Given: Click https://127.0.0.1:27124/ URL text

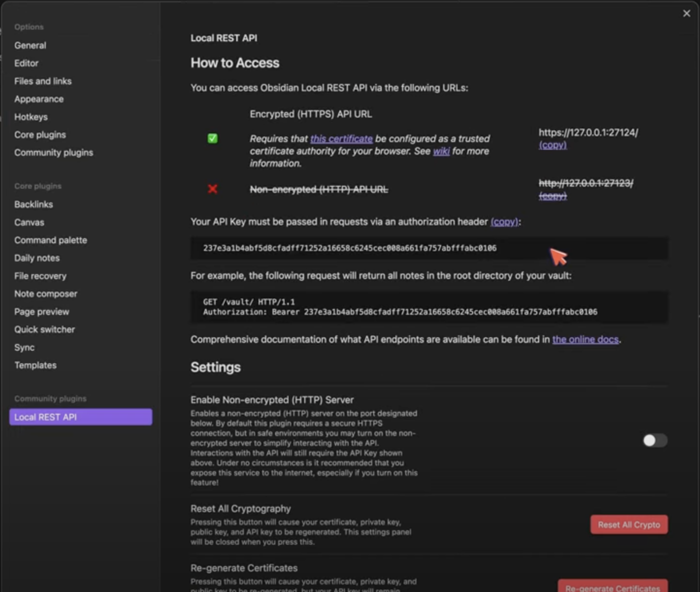Looking at the screenshot, I should click(588, 132).
